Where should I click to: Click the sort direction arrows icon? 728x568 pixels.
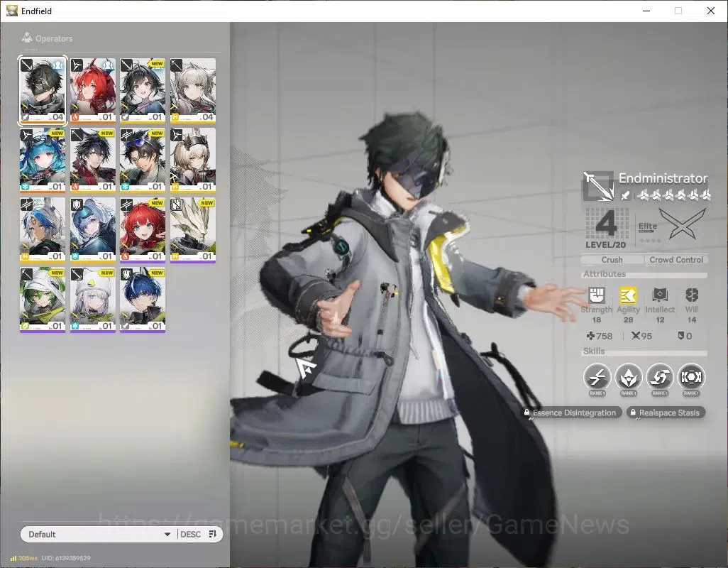[213, 534]
